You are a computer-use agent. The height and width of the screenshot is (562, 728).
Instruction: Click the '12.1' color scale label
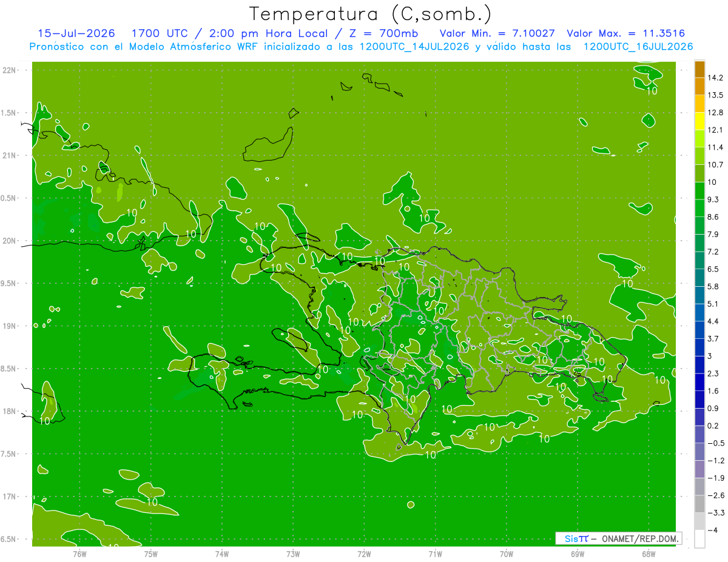(x=716, y=130)
